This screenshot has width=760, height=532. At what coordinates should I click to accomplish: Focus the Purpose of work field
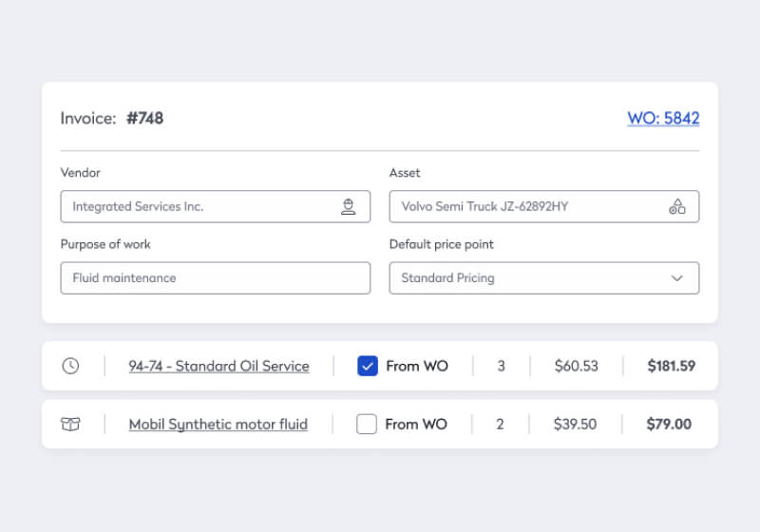215,278
